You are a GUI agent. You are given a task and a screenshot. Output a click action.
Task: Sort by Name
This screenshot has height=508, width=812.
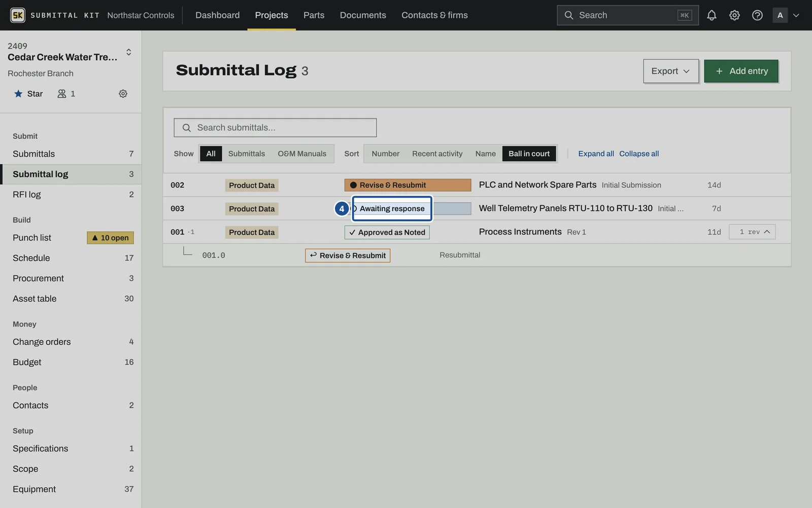click(485, 153)
